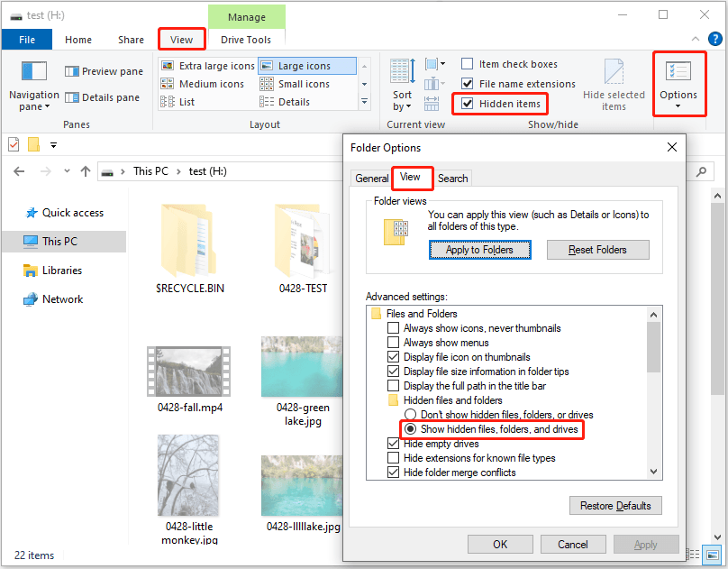728x569 pixels.
Task: Open Customize Quick Access Toolbar dropdown
Action: click(x=54, y=145)
